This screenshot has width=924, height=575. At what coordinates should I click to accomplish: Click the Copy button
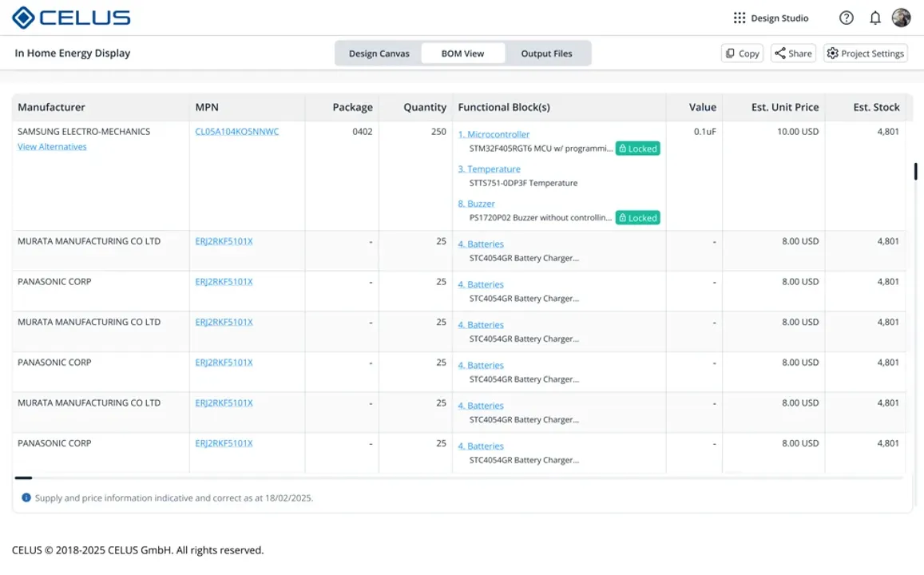(742, 54)
